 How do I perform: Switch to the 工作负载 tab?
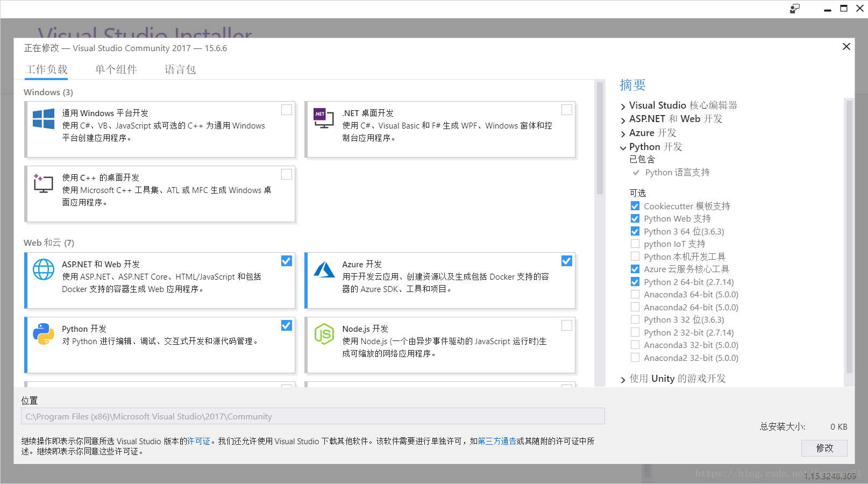pyautogui.click(x=46, y=69)
